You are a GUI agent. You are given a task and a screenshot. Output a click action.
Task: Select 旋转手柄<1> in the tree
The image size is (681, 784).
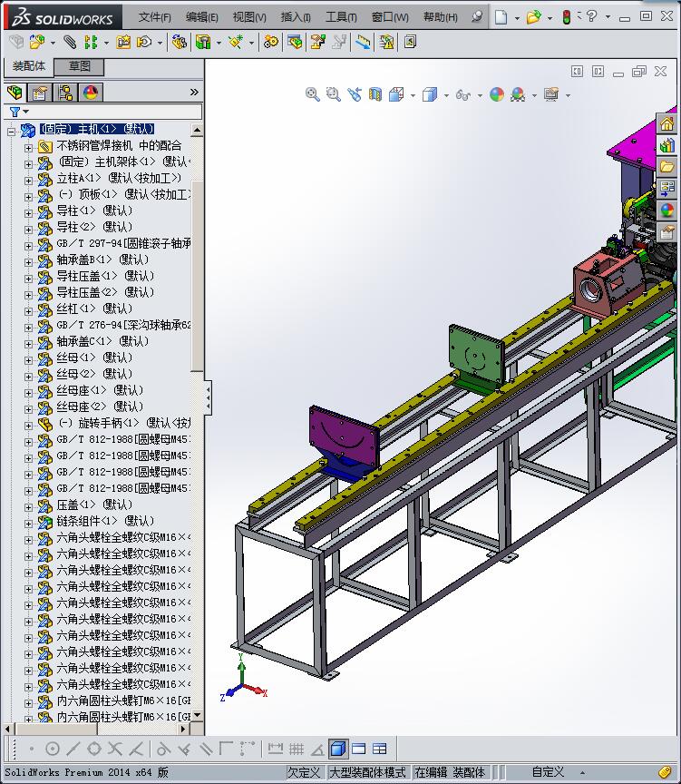click(x=123, y=423)
